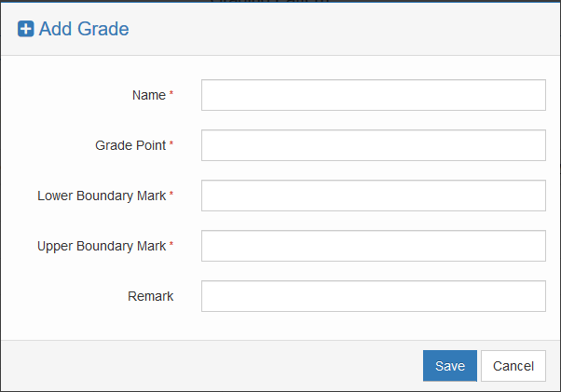Image resolution: width=561 pixels, height=392 pixels.
Task: Click the asterisk after Upper Boundary Mark
Action: pos(171,245)
